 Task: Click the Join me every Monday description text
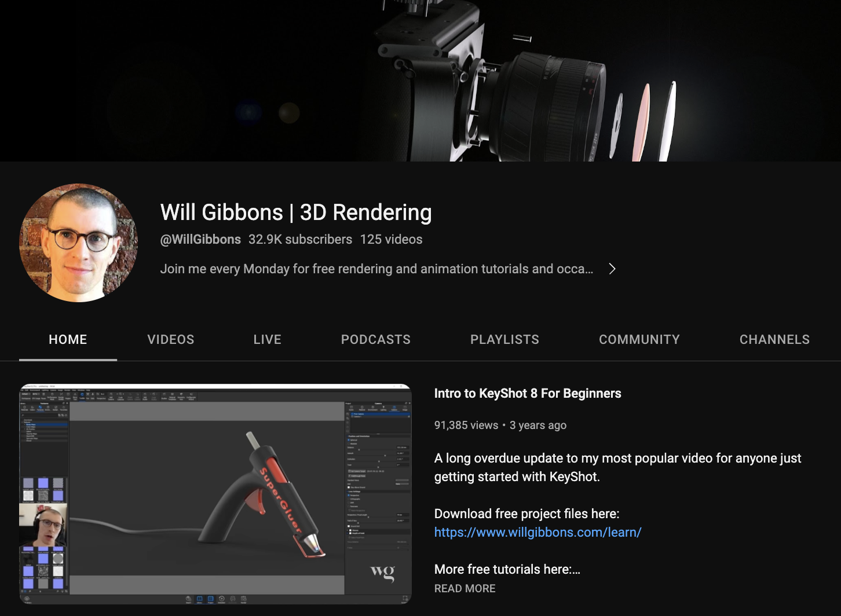point(376,269)
